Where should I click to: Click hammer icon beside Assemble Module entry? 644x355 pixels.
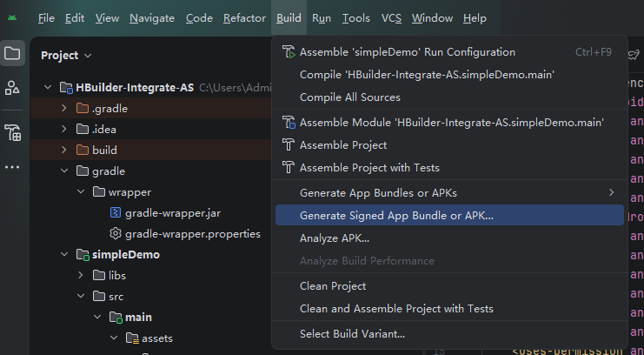click(289, 122)
